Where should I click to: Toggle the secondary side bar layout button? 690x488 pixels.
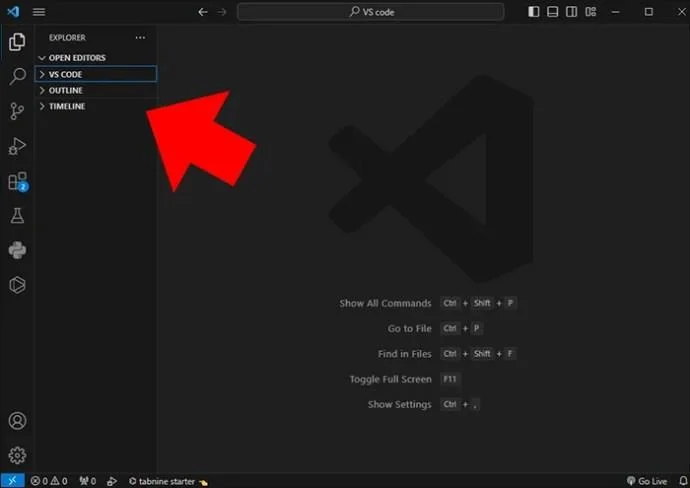tap(571, 12)
